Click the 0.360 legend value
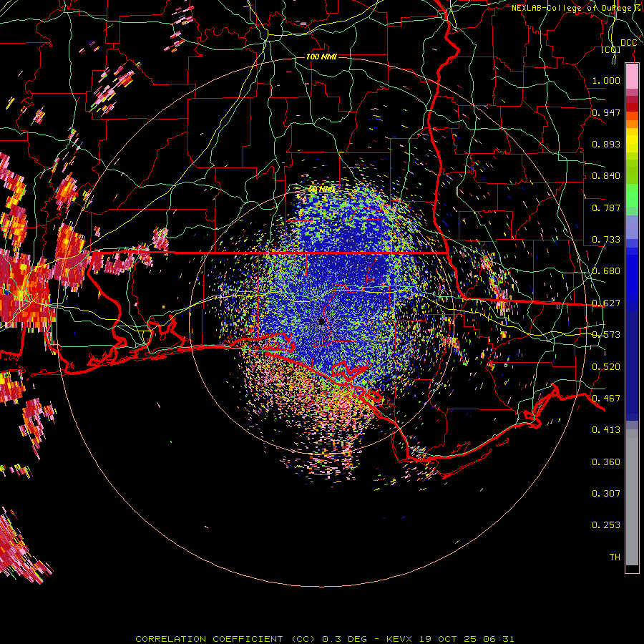Screen dimensions: 644x644 pos(606,462)
